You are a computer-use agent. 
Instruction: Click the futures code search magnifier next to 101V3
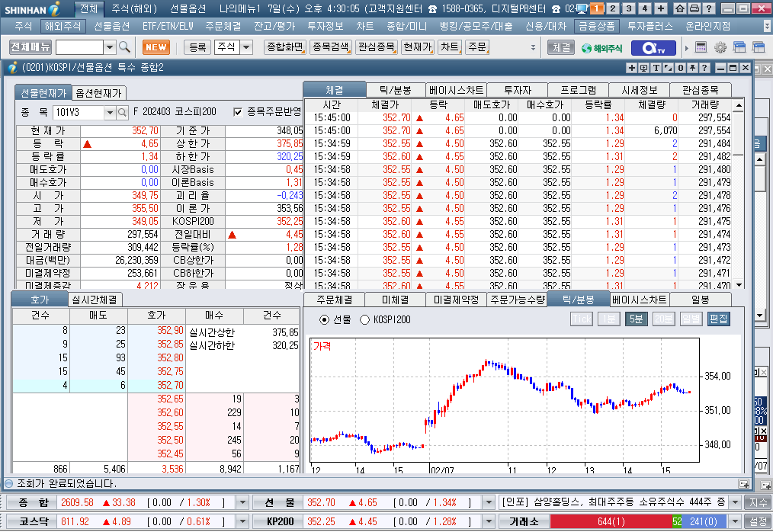[122, 112]
